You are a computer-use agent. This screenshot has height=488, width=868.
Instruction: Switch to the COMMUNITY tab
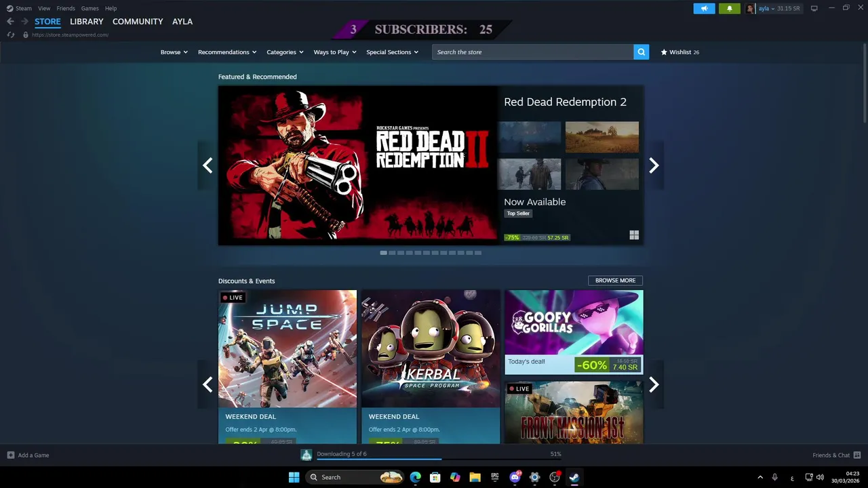(138, 22)
